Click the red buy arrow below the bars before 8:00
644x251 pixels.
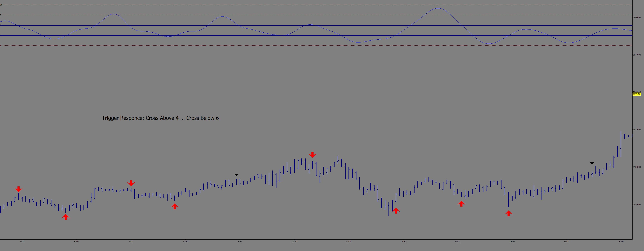click(x=175, y=206)
